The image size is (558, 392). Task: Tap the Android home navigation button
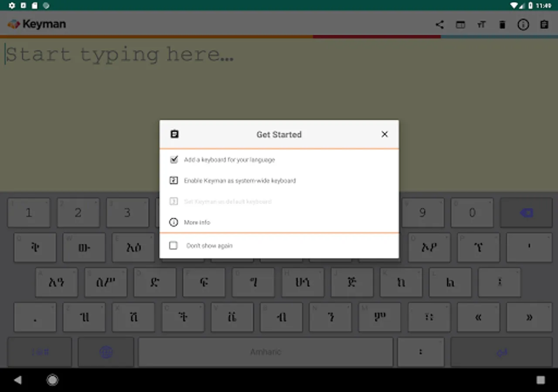click(x=52, y=380)
